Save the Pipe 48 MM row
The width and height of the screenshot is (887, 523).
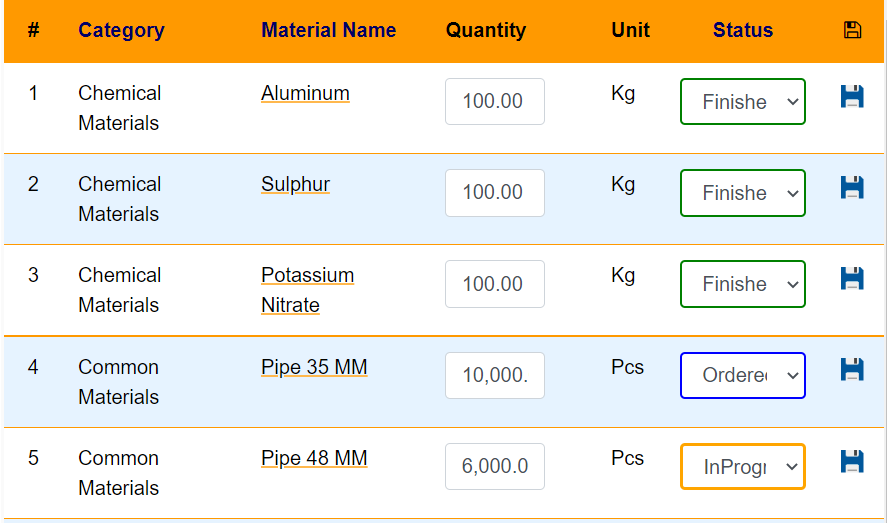(x=852, y=461)
